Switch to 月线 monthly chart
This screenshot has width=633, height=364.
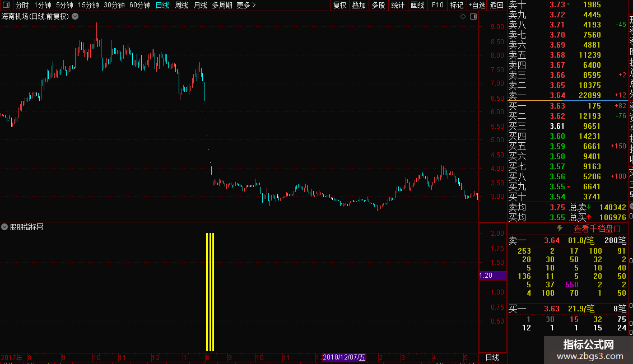click(200, 5)
